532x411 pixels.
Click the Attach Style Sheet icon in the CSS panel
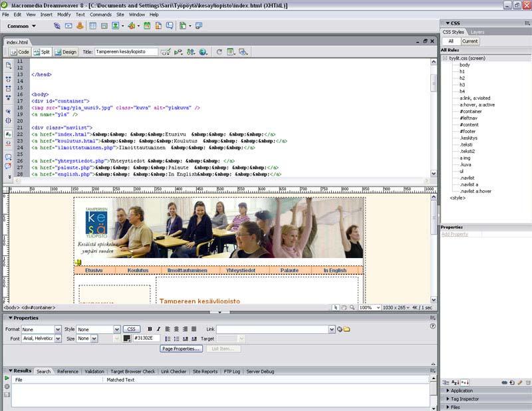(x=504, y=382)
